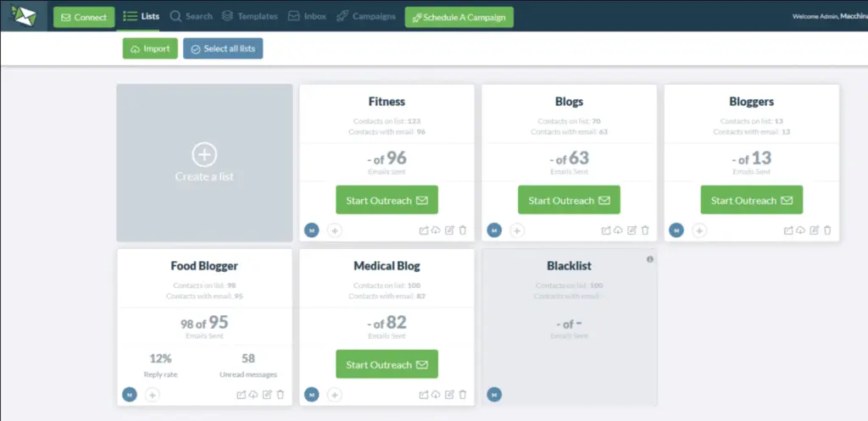
Task: Edit the Blogs list with pencil icon
Action: click(632, 230)
